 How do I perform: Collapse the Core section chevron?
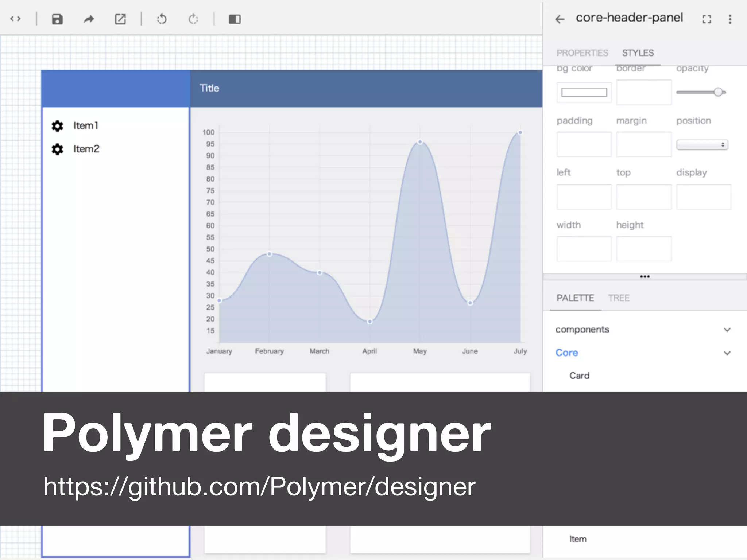click(x=727, y=353)
